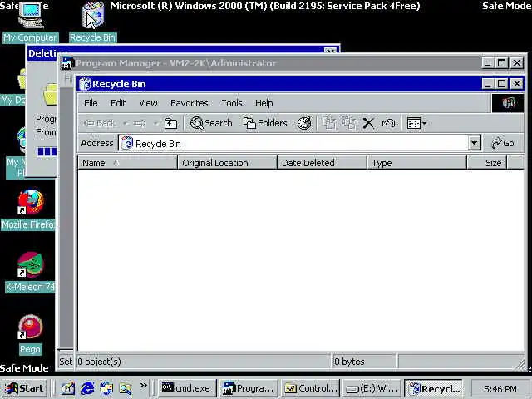The image size is (532, 399).
Task: Click Show Desktop quick launch icon
Action: tap(67, 388)
